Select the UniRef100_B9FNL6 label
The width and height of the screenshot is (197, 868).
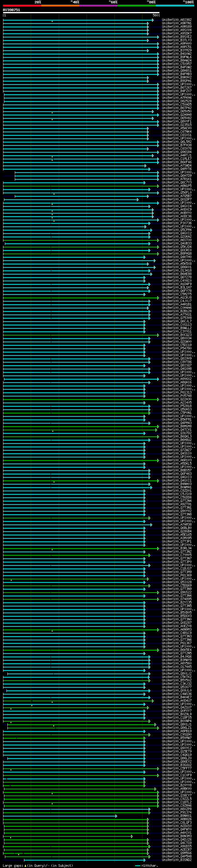(177, 57)
